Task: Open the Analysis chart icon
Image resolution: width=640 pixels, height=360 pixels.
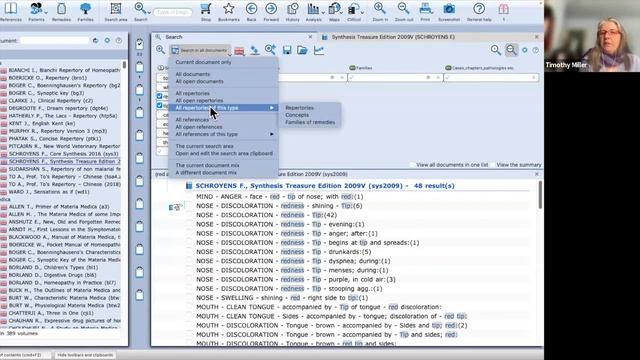Action: (x=313, y=9)
